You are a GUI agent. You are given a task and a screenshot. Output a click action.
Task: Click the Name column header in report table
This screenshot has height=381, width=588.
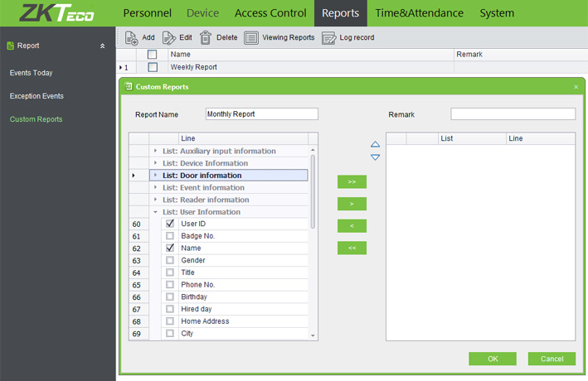point(311,55)
